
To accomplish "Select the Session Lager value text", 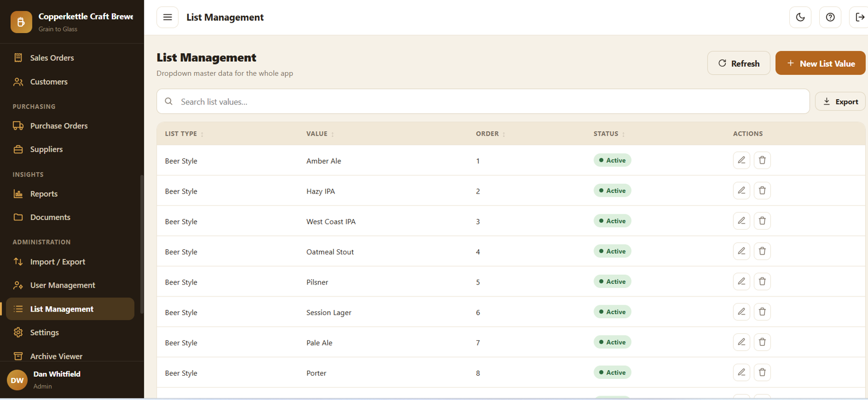I will pos(329,313).
